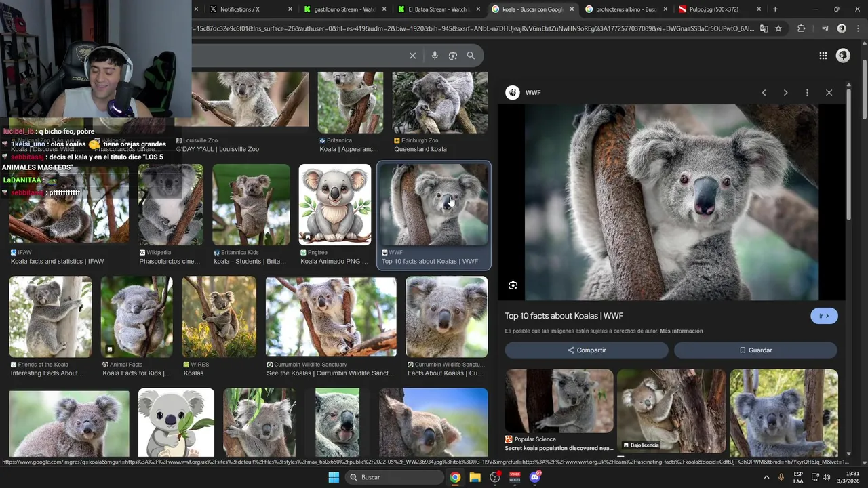Click the taskbar Buscar search box
The image size is (868, 488).
click(x=393, y=477)
